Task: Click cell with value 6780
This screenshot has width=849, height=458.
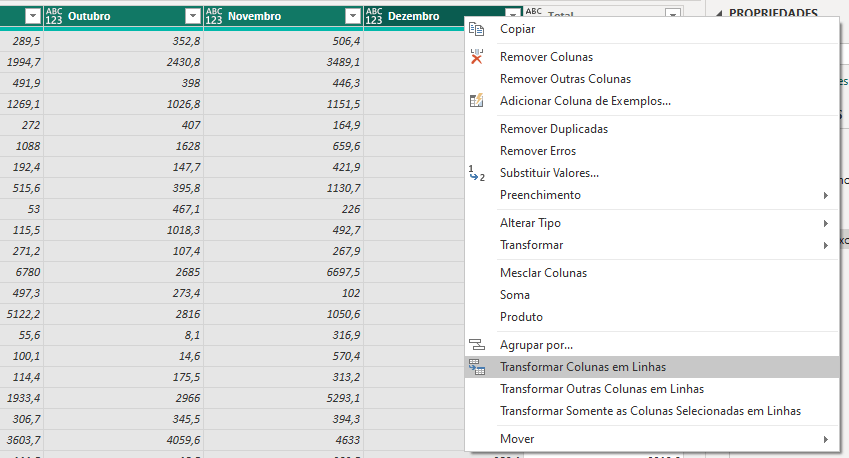Action: coord(22,272)
